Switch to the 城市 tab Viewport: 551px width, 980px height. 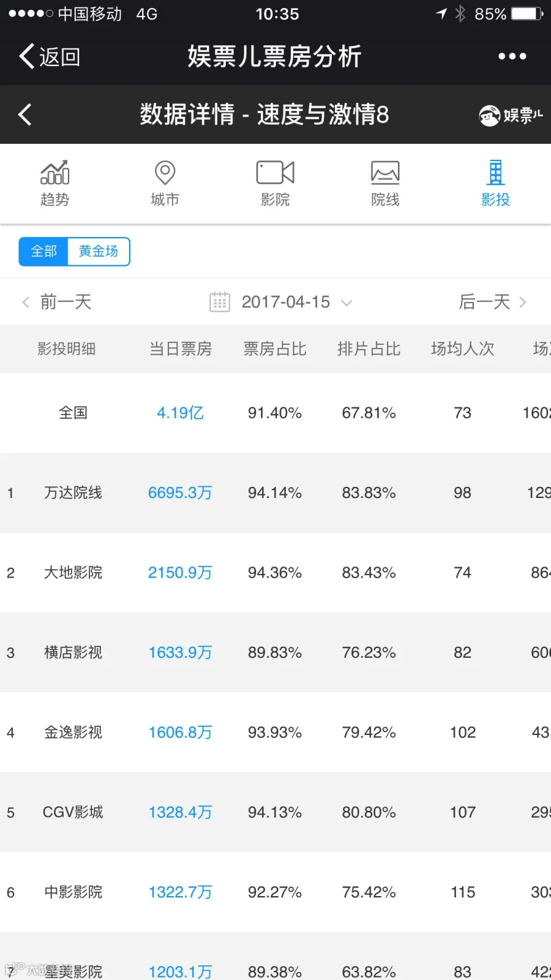[165, 183]
